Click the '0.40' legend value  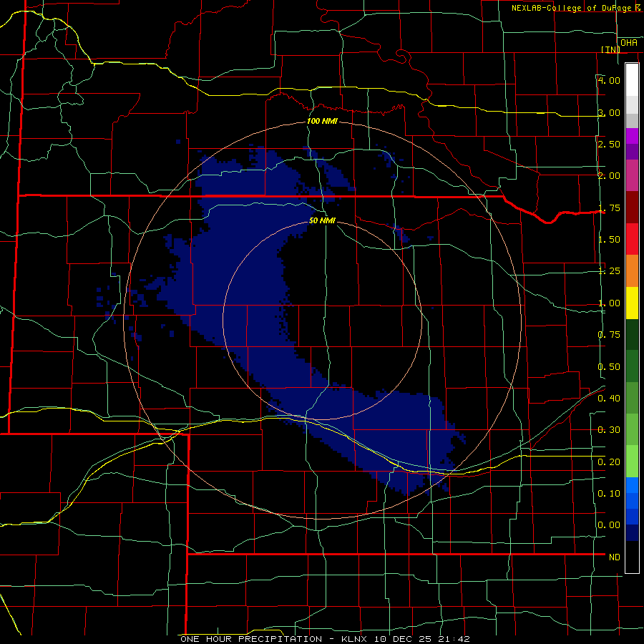pos(609,399)
